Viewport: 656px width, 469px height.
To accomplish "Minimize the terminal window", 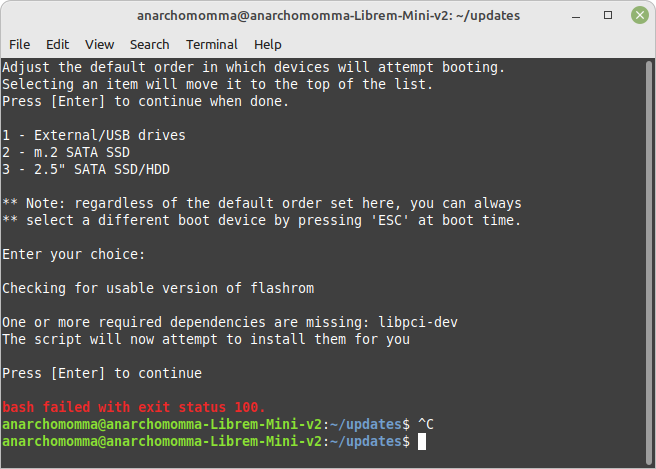I will coord(576,16).
